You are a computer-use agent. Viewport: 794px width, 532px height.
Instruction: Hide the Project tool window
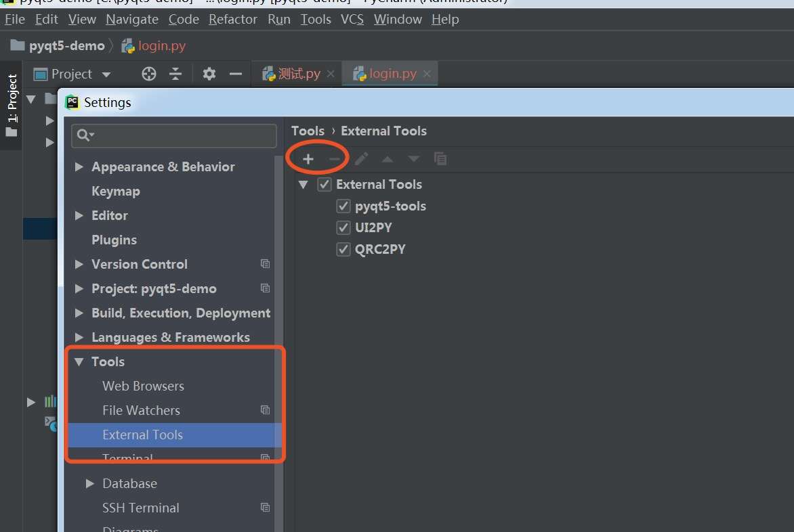pos(236,74)
